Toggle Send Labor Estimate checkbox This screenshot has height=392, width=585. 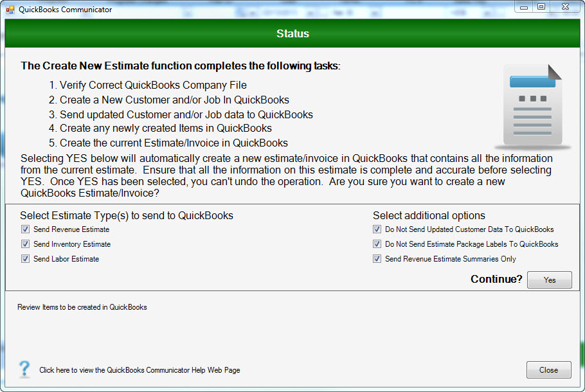click(25, 259)
